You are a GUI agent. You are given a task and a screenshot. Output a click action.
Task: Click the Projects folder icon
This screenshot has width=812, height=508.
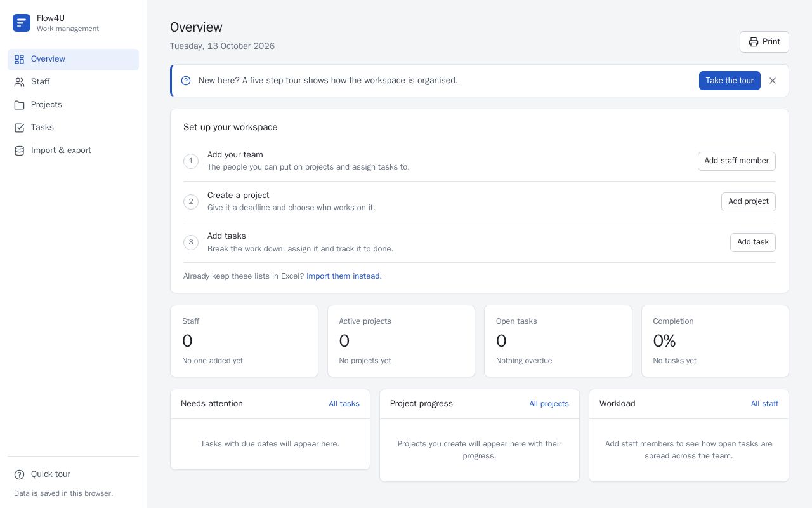click(20, 105)
